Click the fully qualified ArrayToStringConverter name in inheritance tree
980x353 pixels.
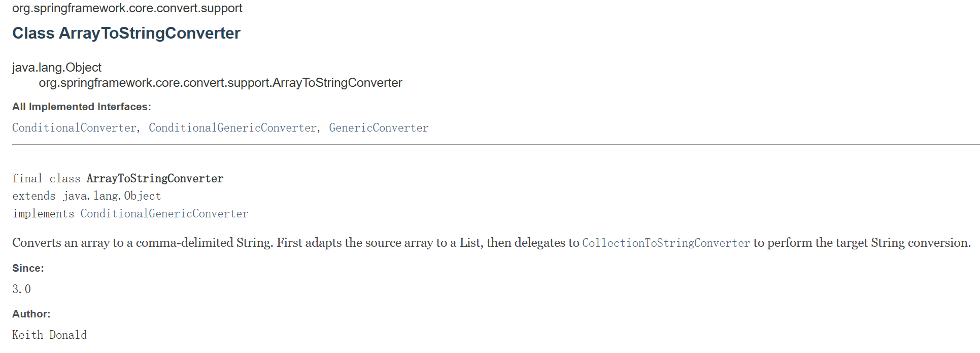tap(220, 83)
